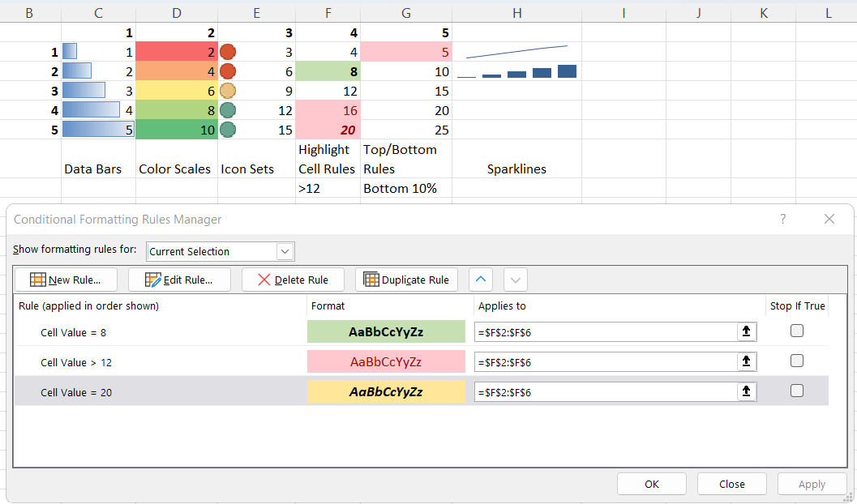Collapse range selector for Cell Value = 8 rule
The image size is (857, 504).
[x=747, y=331]
